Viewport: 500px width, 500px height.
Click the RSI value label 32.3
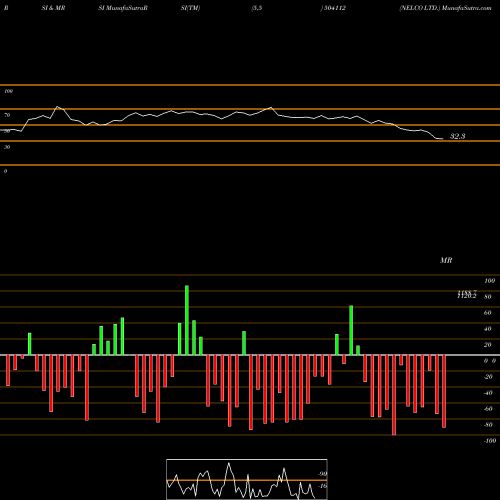[x=457, y=136]
